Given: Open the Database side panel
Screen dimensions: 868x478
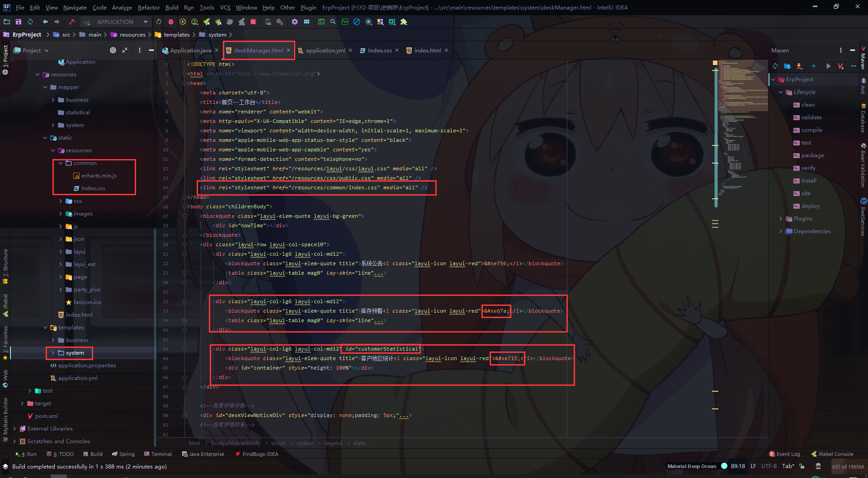Looking at the screenshot, I should [863, 118].
